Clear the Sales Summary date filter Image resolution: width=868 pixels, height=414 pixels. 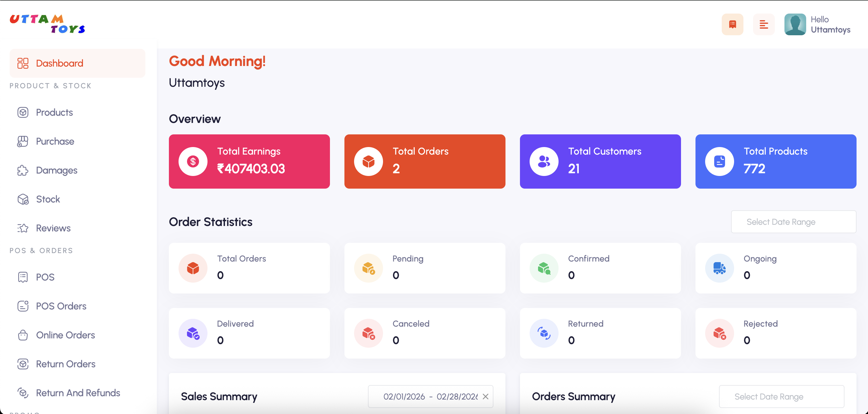tap(486, 396)
